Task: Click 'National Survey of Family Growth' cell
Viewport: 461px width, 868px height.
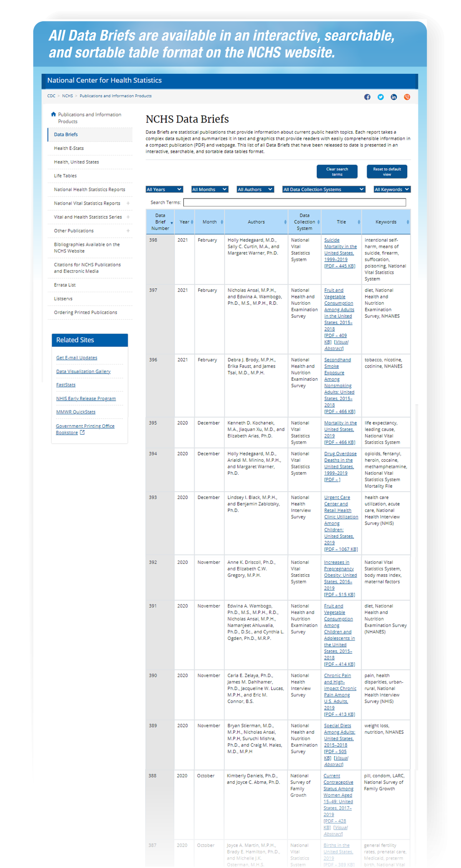Action: [304, 805]
